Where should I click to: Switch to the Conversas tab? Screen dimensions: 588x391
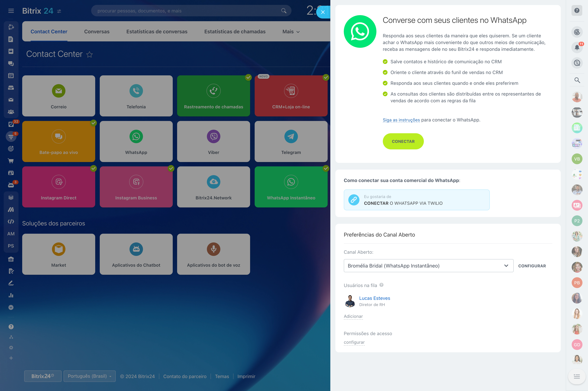pos(97,32)
